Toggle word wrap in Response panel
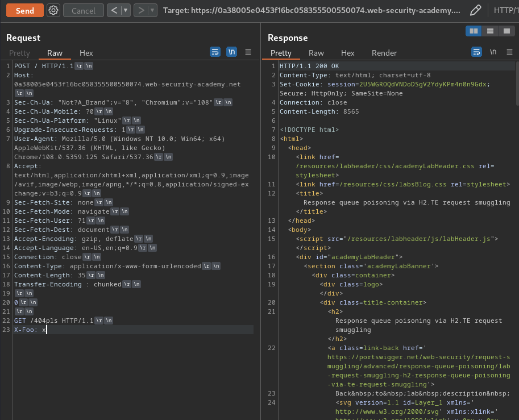Screen dimensions: 519x420 (476, 52)
